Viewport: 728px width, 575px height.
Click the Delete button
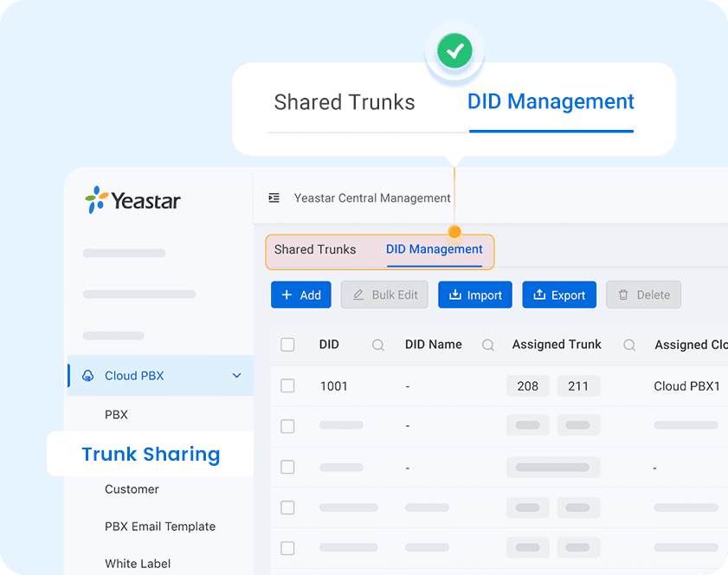pyautogui.click(x=643, y=294)
